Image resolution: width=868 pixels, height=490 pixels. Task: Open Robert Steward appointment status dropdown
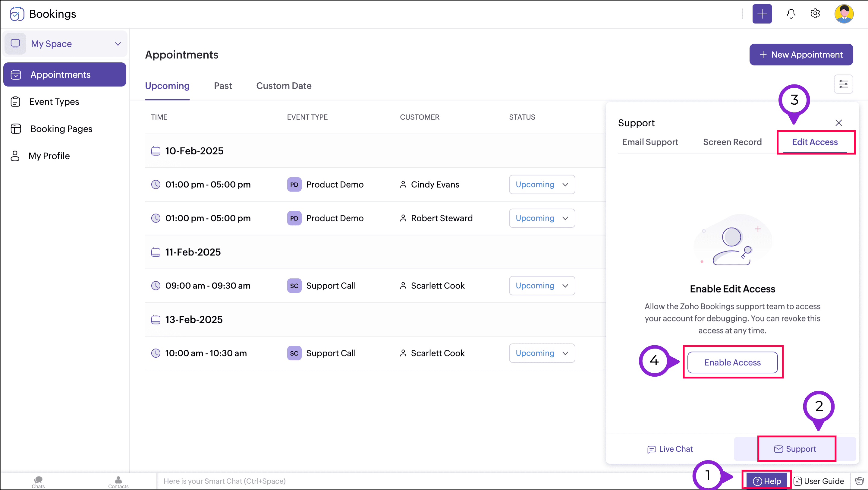(542, 218)
